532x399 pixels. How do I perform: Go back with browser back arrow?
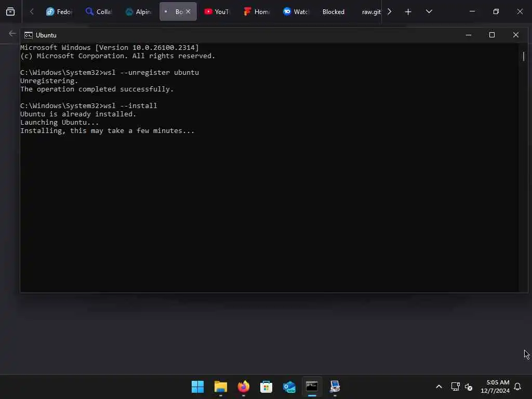pos(12,33)
